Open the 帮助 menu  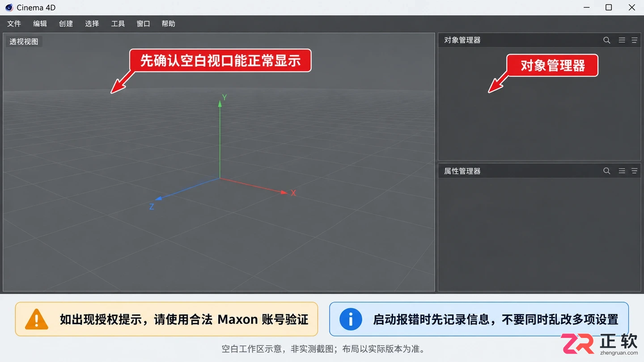coord(168,24)
